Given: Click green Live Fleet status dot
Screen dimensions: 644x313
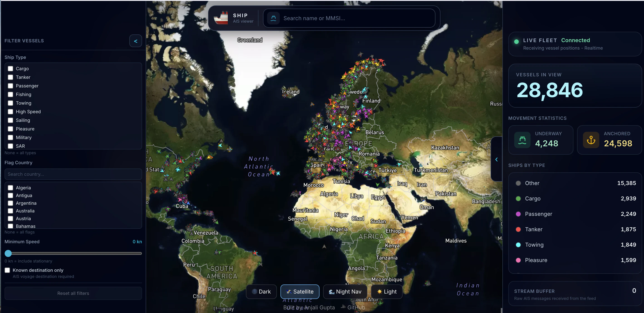Looking at the screenshot, I should coord(516,42).
